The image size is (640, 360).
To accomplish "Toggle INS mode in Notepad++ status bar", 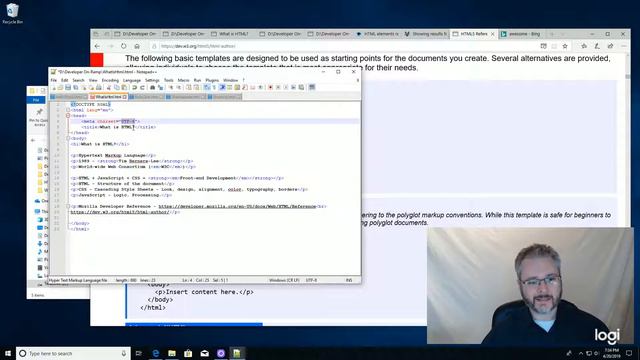I will click(x=349, y=280).
